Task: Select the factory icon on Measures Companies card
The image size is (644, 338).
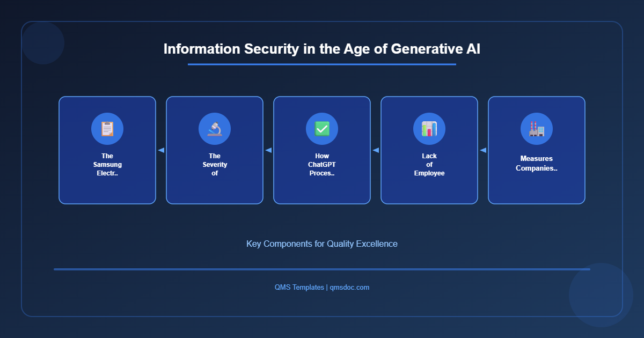Action: click(x=536, y=128)
